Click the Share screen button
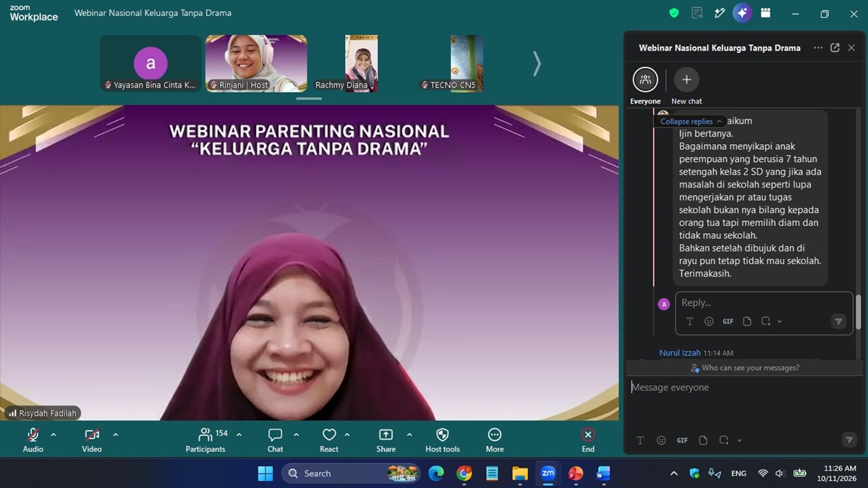Screen dimensions: 868x488 point(386,439)
